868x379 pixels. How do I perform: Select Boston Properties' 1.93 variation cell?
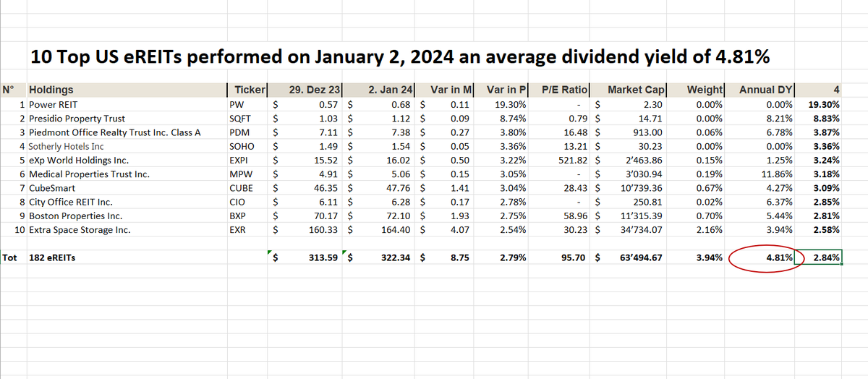tap(446, 216)
